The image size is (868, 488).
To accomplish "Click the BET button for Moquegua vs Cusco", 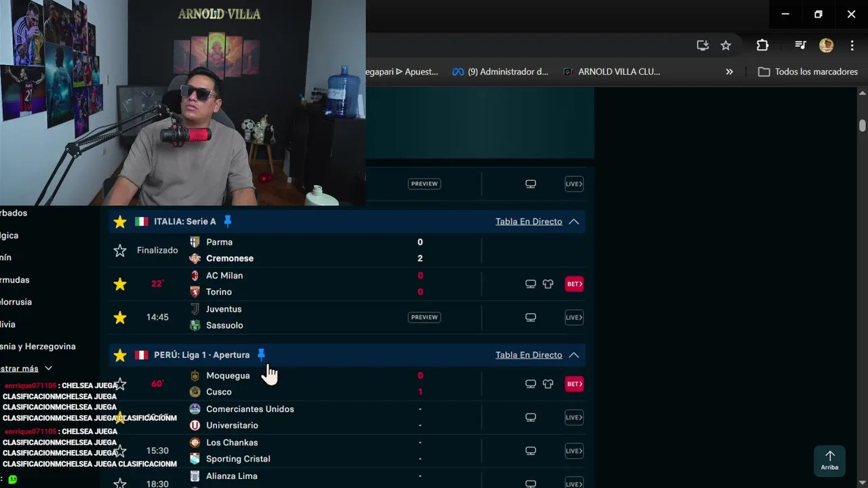I will [x=574, y=384].
